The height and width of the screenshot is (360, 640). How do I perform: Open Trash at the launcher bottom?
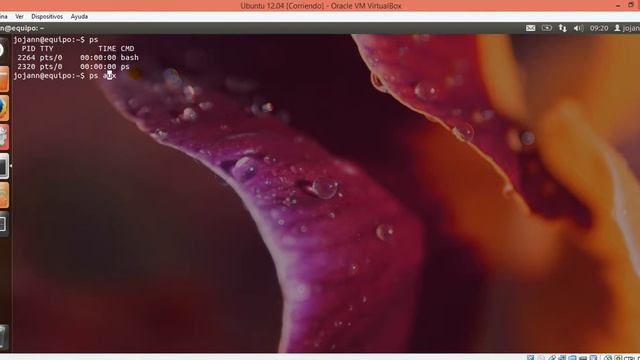[x=3, y=337]
